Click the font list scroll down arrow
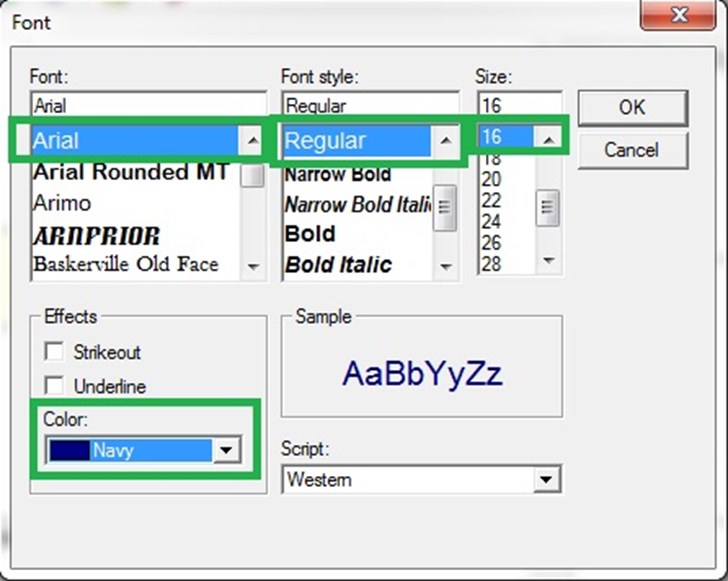The image size is (728, 581). point(254,267)
